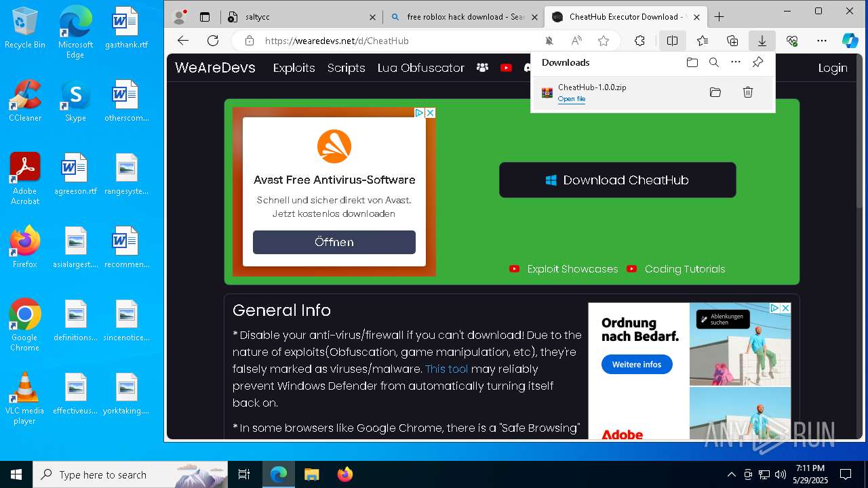
Task: Close the saltycc tab
Action: [x=372, y=17]
